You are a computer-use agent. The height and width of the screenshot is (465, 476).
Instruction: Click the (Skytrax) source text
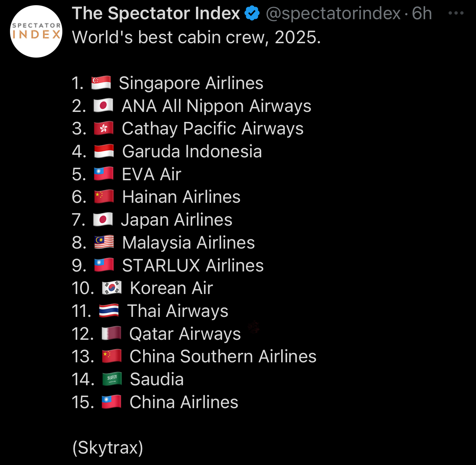pos(108,448)
